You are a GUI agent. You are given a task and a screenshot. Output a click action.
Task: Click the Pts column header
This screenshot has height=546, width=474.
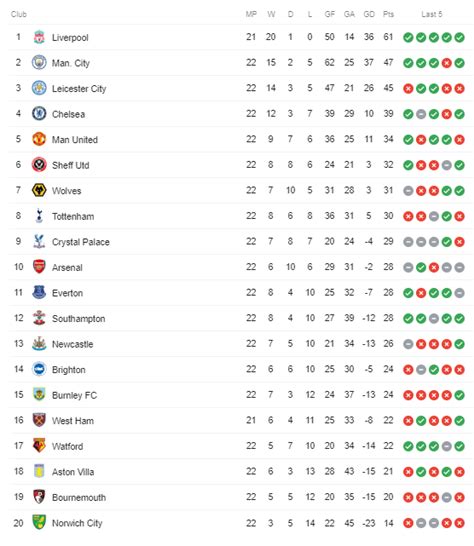click(x=388, y=14)
